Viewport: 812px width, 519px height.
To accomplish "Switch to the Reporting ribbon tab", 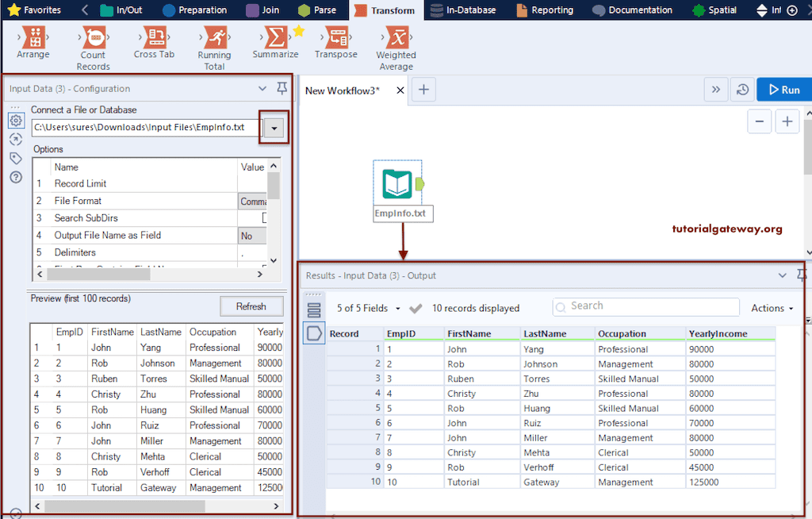I will coord(551,10).
